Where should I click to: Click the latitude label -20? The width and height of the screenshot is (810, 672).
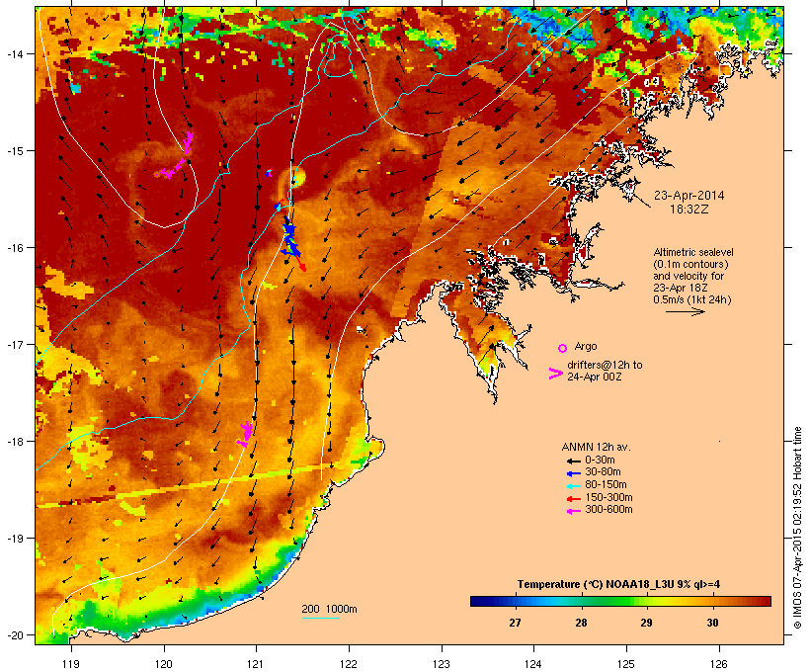click(x=14, y=635)
